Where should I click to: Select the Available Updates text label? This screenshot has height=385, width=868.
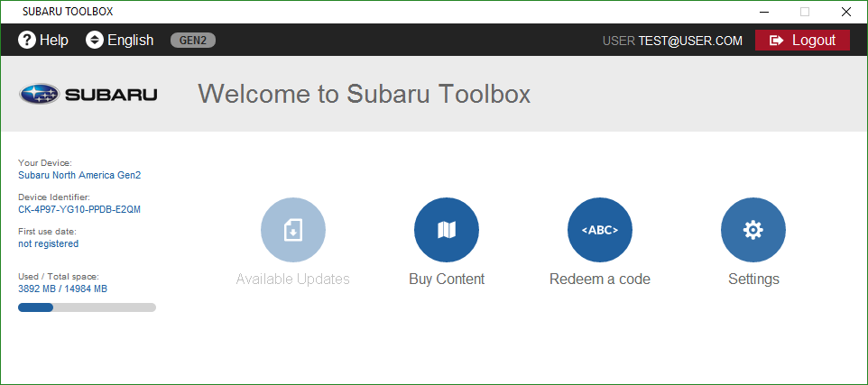point(293,279)
